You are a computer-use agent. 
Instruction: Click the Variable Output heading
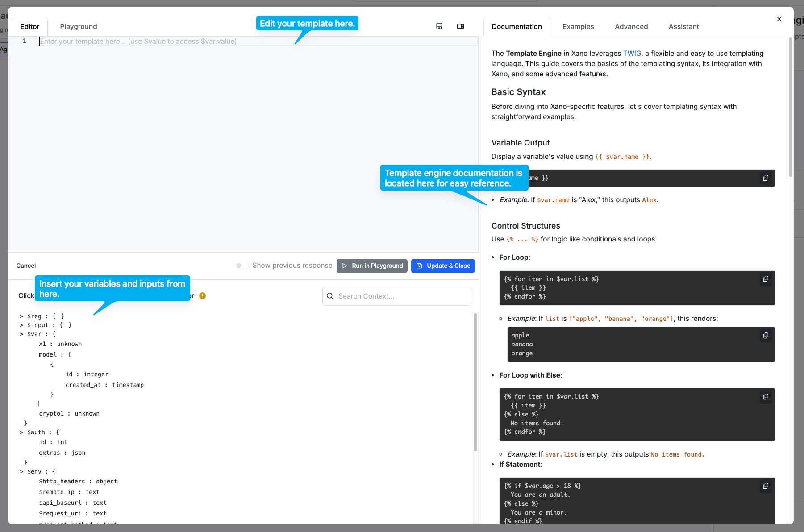tap(520, 143)
